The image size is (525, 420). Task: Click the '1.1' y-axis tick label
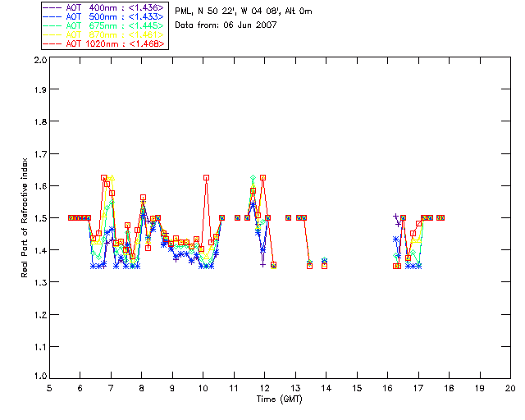pos(40,347)
